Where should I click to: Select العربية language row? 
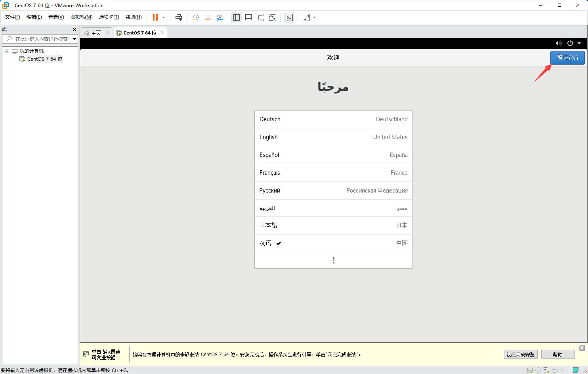coord(334,208)
